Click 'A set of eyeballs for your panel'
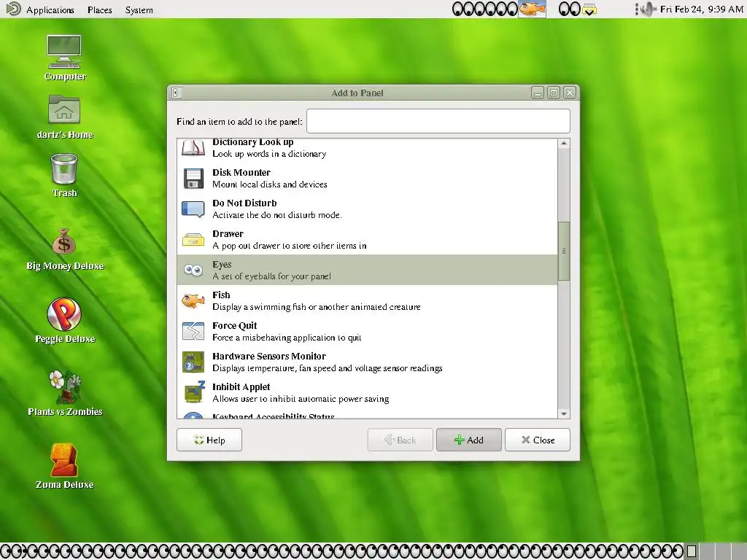 271,276
